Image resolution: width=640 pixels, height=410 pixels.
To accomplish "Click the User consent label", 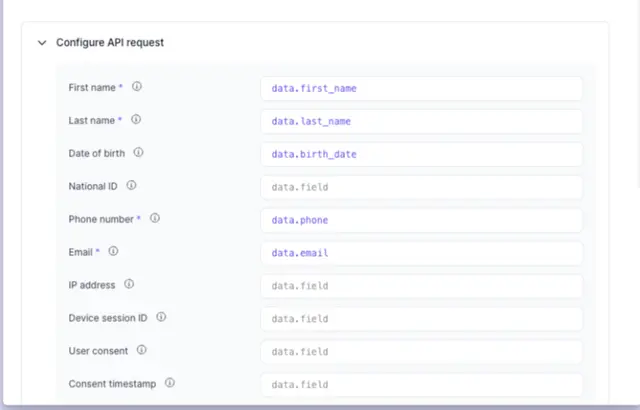I will tap(98, 351).
